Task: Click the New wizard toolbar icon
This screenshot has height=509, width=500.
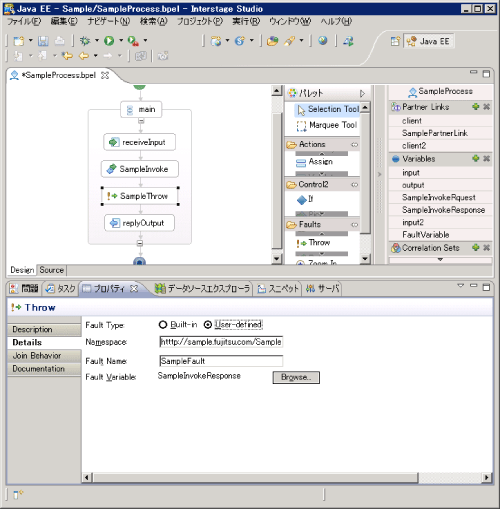Action: [19, 41]
